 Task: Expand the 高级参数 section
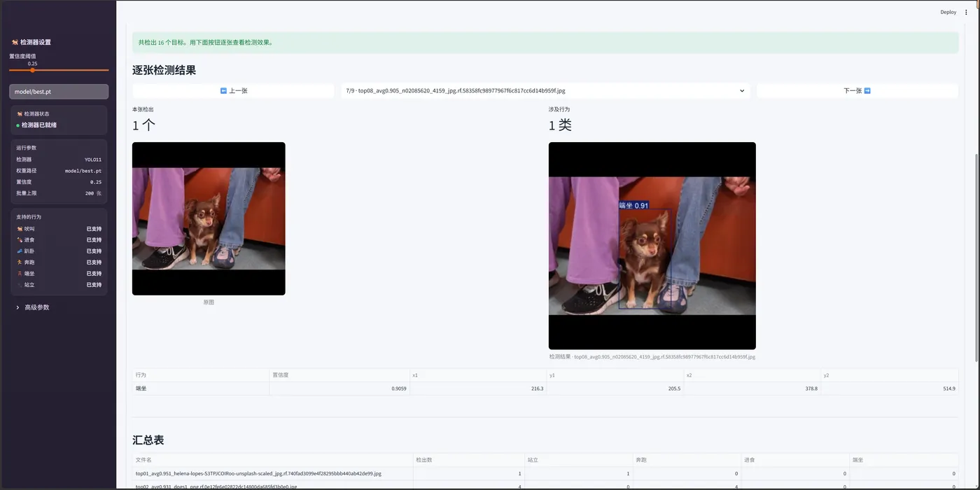pos(33,307)
